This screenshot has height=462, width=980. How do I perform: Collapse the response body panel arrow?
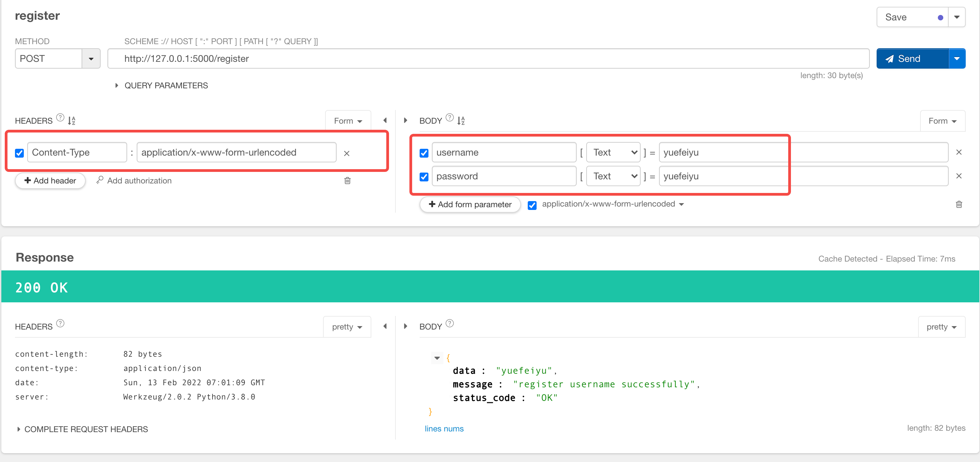click(406, 326)
